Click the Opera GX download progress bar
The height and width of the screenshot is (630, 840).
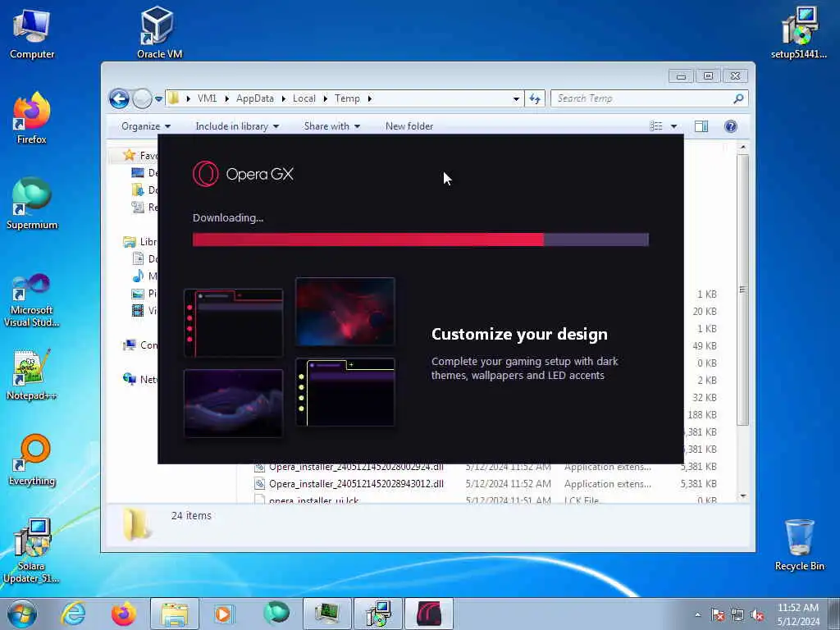421,240
